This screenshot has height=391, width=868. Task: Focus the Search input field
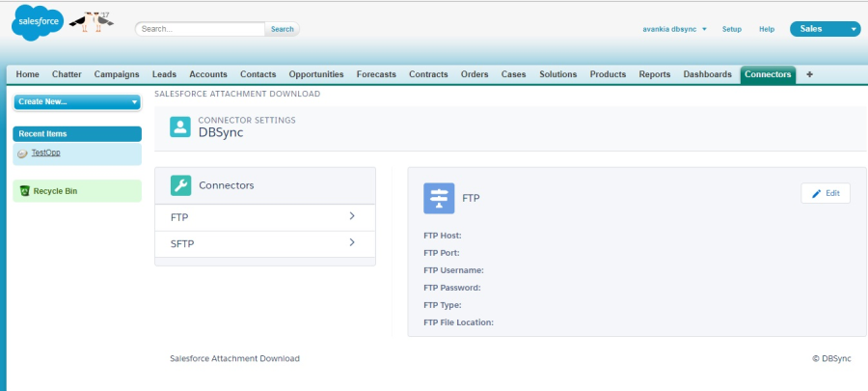coord(201,29)
